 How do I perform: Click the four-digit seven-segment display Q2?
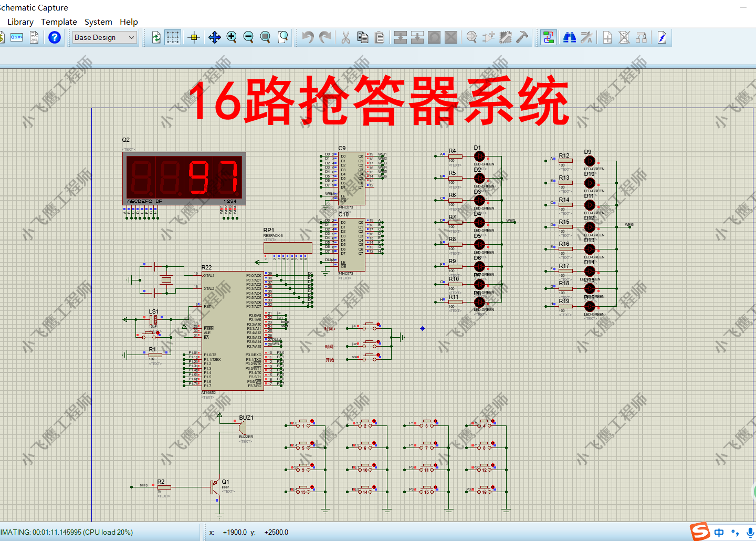click(184, 179)
